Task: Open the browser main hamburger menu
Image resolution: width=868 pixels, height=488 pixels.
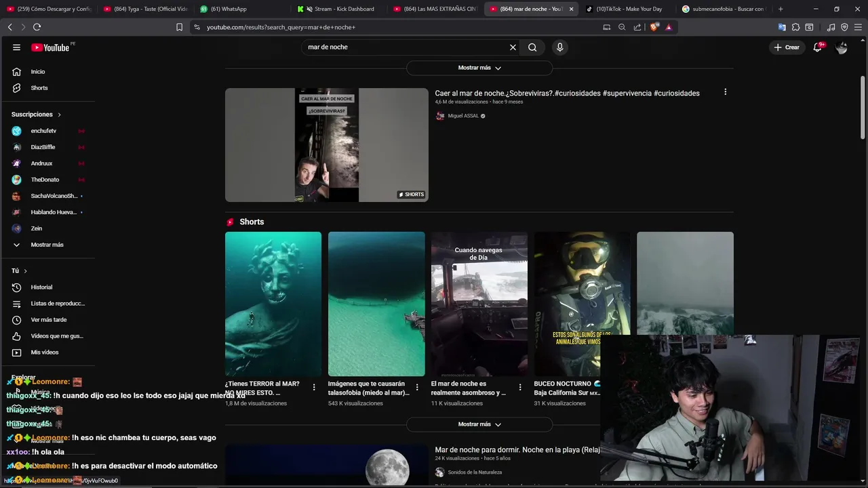Action: click(858, 27)
